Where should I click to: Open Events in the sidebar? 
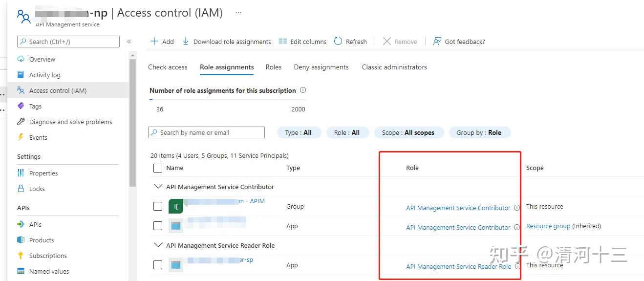tap(38, 137)
